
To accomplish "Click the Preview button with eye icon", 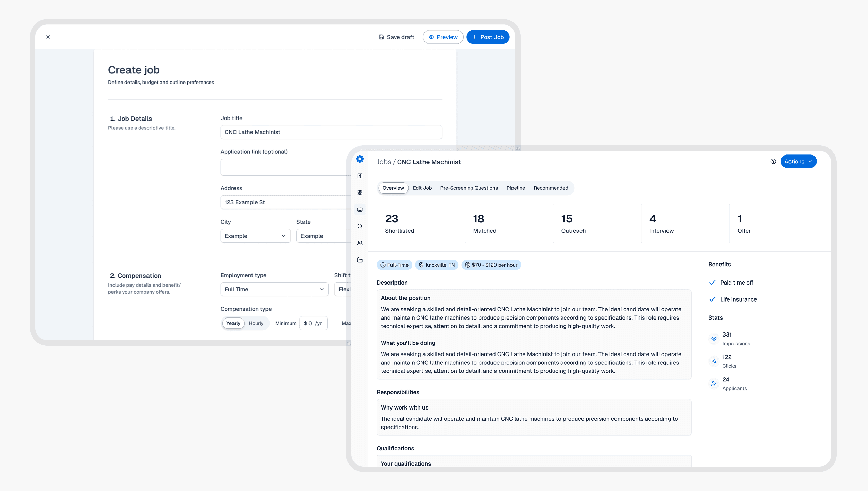I will (443, 37).
